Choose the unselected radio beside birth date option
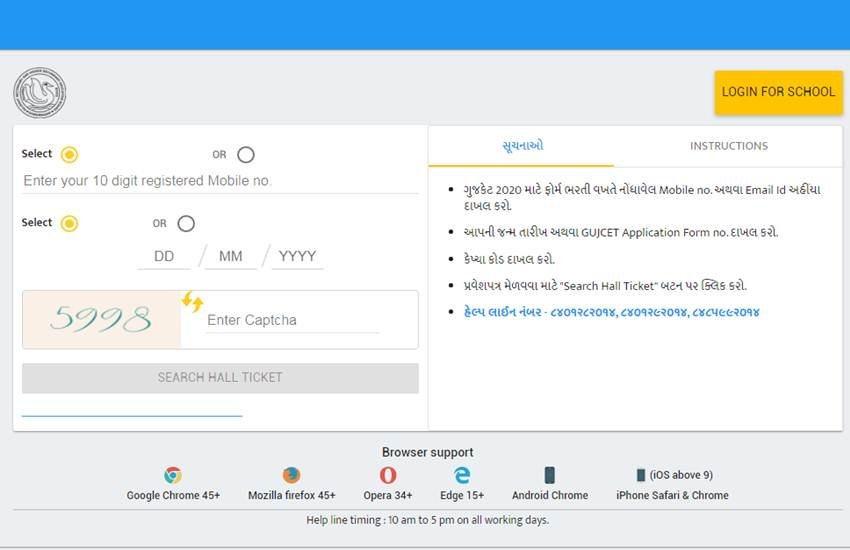The image size is (850, 550). (x=186, y=223)
